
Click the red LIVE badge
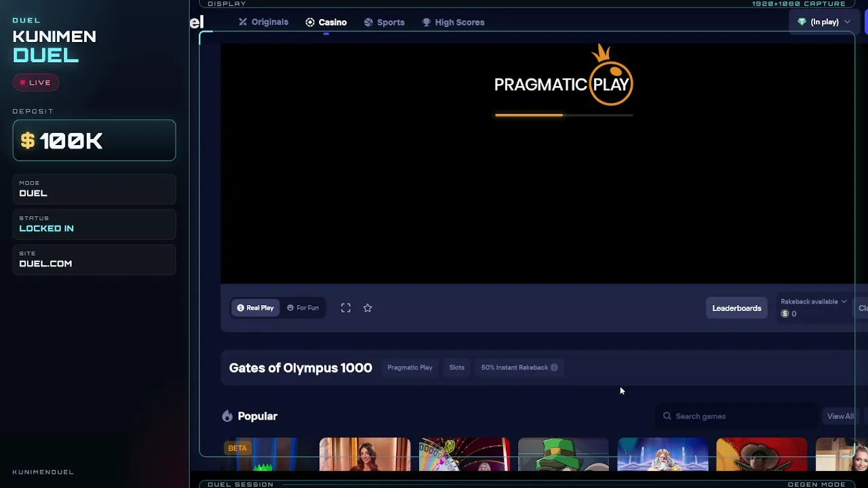[36, 83]
